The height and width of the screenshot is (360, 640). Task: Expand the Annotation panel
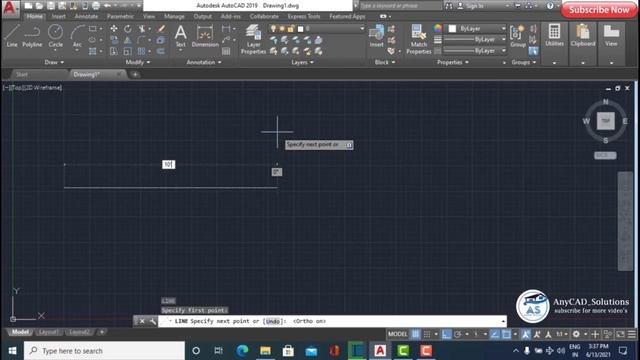204,62
